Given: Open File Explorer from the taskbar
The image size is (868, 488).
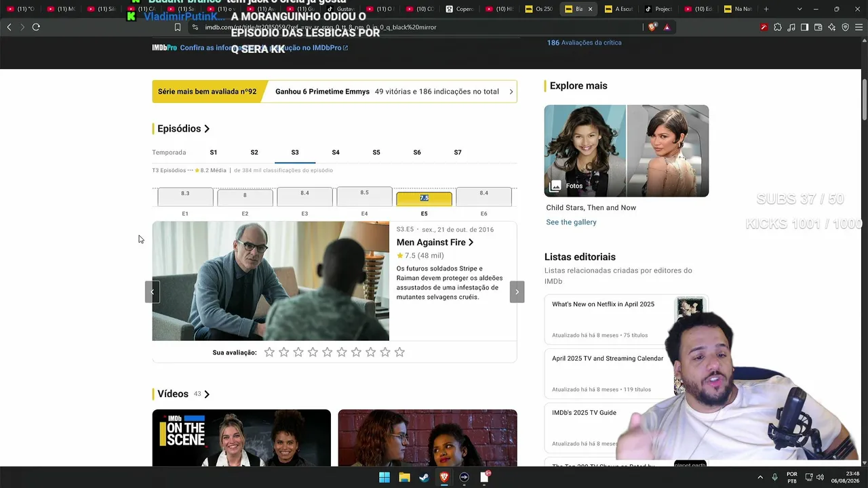Looking at the screenshot, I should 404,477.
